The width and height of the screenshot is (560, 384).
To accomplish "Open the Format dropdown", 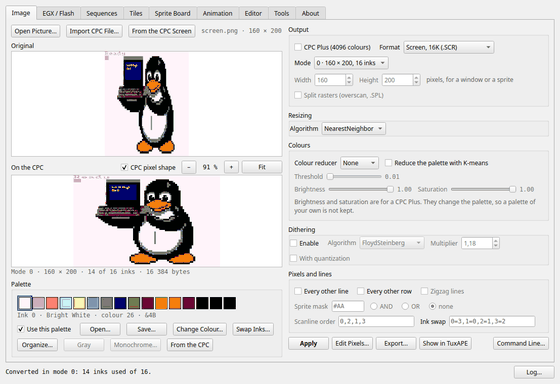I will [449, 47].
